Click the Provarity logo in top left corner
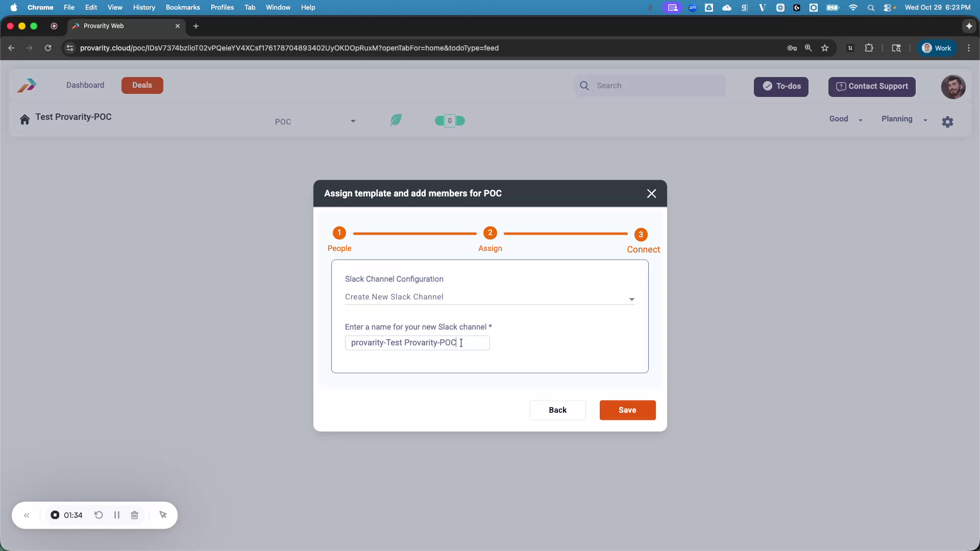980x551 pixels. [26, 85]
